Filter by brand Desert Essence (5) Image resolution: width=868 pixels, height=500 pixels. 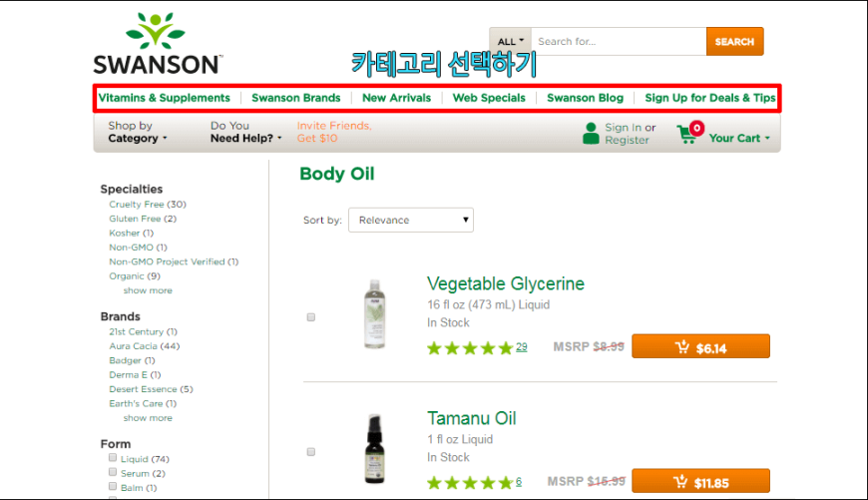(151, 389)
